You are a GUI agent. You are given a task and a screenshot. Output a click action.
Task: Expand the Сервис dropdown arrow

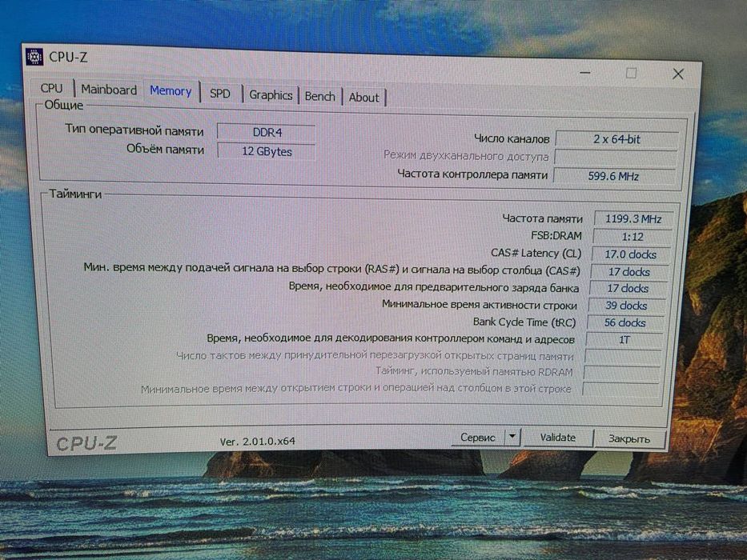[512, 437]
